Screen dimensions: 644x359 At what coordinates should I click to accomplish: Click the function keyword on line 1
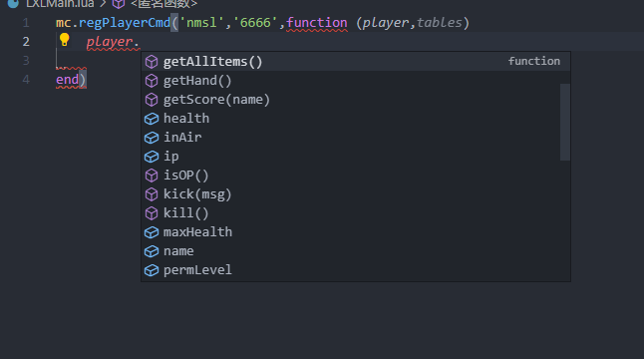[x=317, y=23]
